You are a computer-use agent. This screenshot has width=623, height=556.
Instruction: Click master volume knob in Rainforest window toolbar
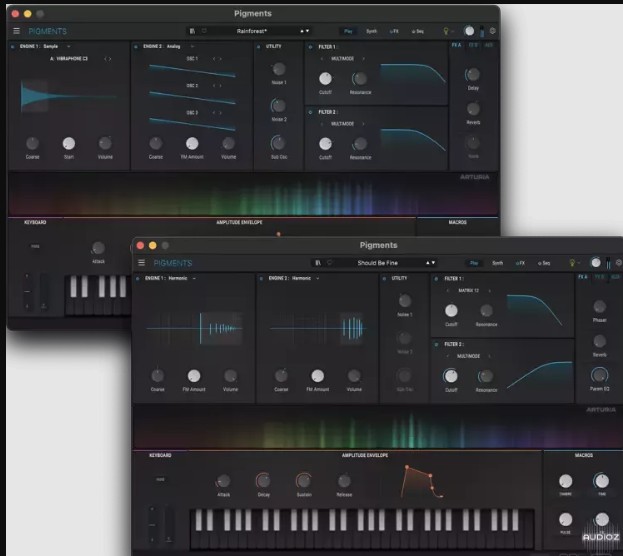coord(469,31)
